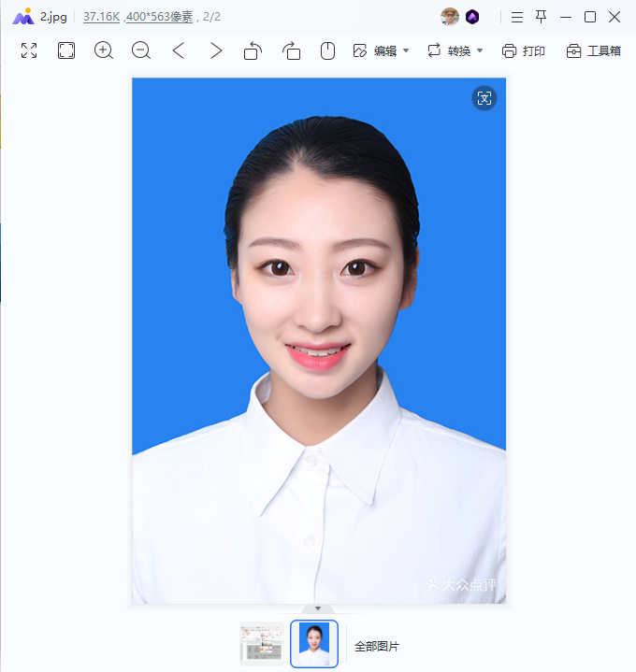Expand the 转换 dropdown menu
This screenshot has width=636, height=672.
click(455, 51)
